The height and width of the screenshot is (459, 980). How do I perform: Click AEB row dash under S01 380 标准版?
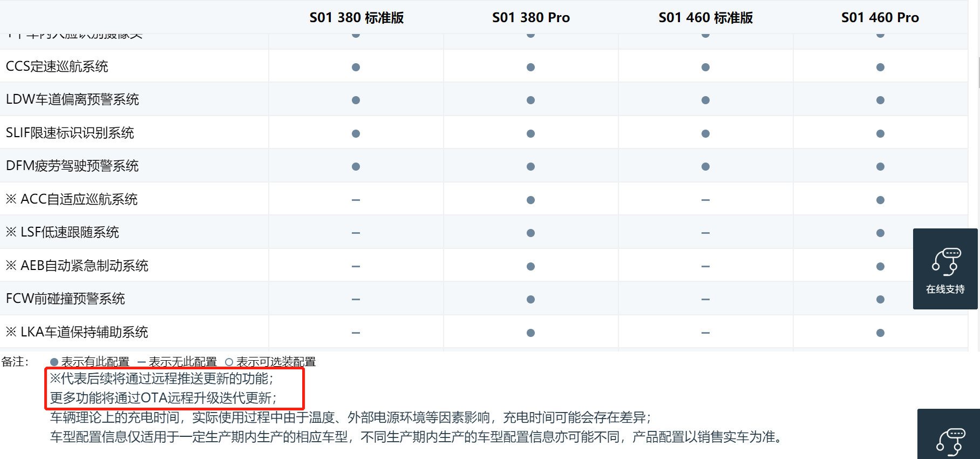[x=356, y=266]
